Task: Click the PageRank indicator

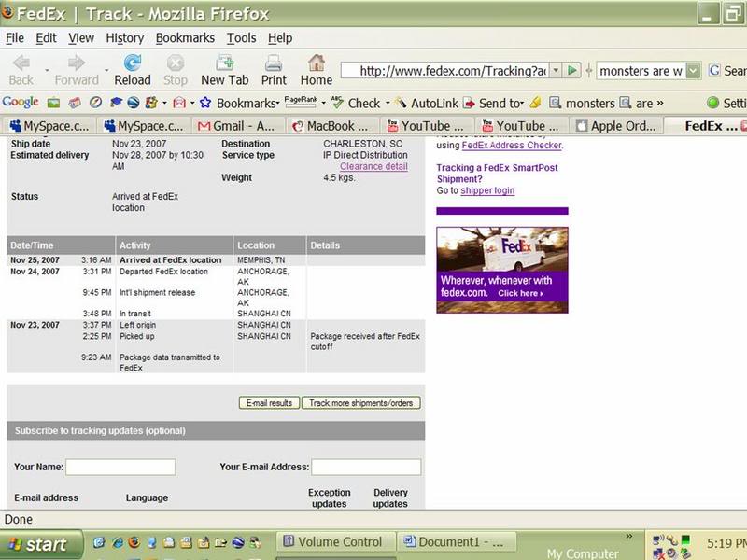Action: 301,102
